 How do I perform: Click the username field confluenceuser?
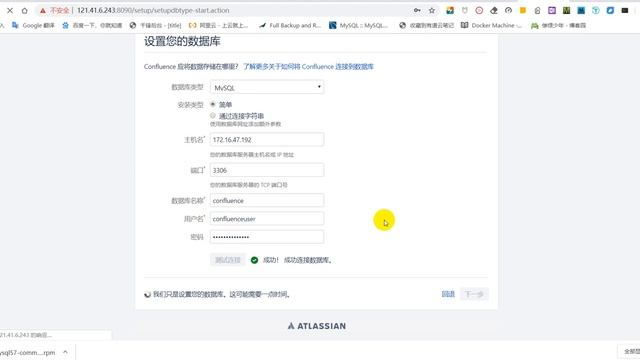(267, 219)
